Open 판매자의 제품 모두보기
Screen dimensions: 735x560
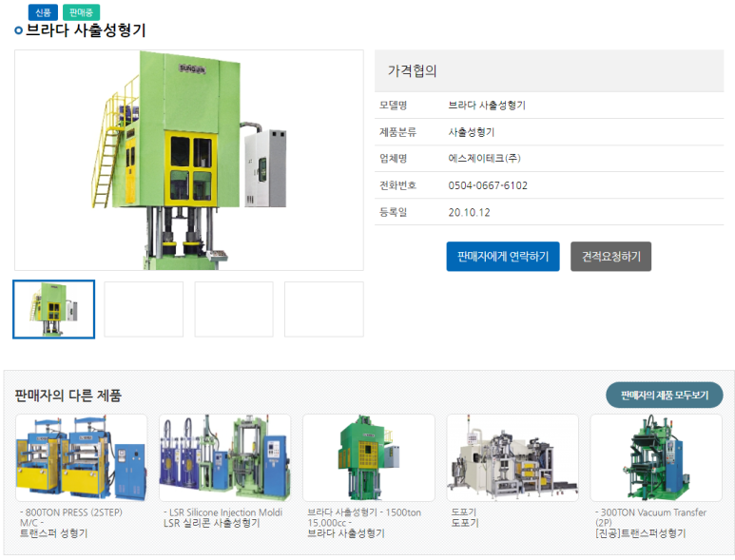click(665, 396)
